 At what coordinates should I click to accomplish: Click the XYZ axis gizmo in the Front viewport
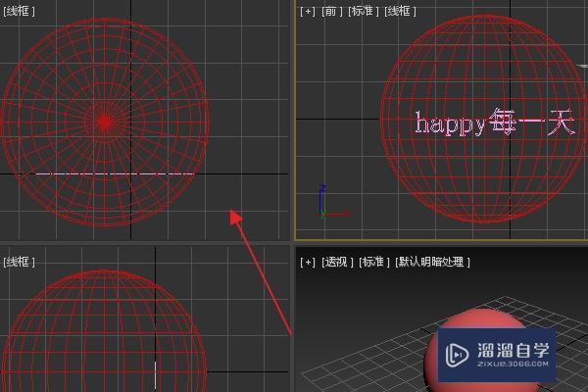(333, 202)
